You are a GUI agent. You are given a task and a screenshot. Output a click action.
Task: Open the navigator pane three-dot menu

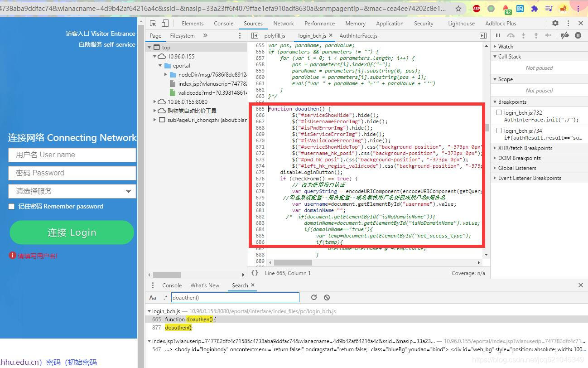pyautogui.click(x=240, y=35)
